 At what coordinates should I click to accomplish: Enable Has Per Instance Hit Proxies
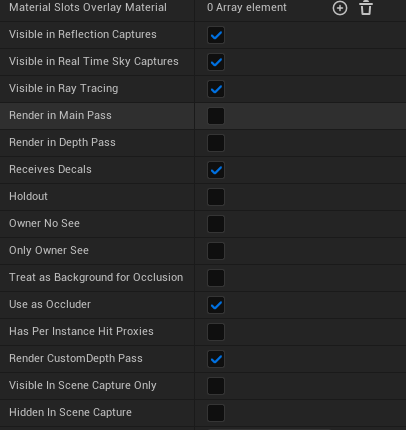point(216,332)
